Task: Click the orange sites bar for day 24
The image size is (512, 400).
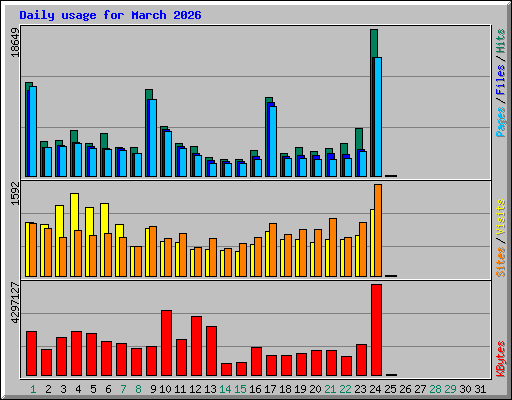Action: click(x=378, y=230)
